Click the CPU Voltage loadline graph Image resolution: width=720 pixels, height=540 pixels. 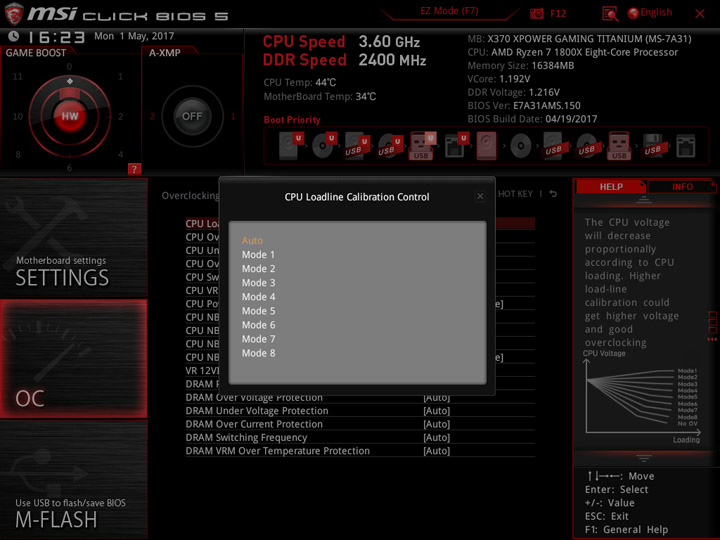(642, 397)
